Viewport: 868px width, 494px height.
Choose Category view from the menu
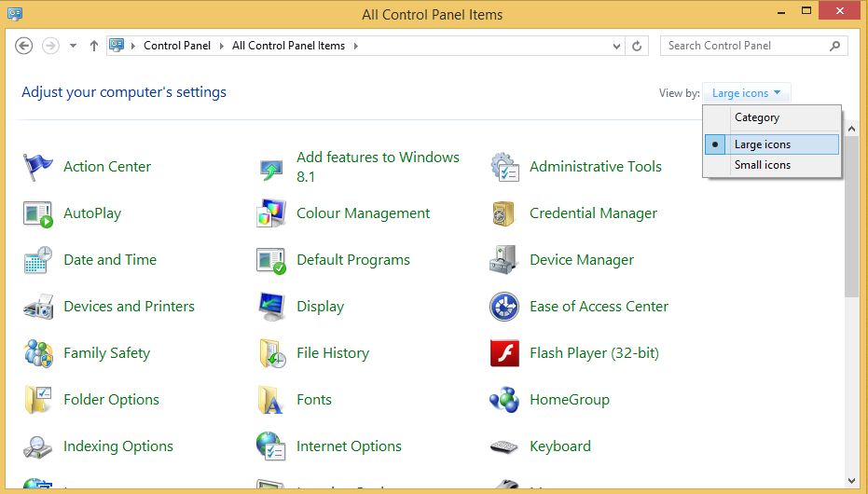[x=757, y=117]
